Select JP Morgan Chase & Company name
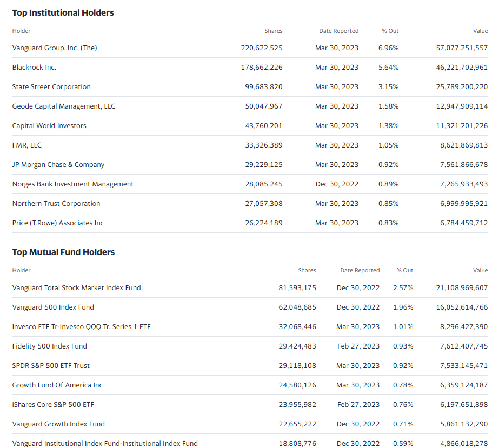 [x=58, y=165]
